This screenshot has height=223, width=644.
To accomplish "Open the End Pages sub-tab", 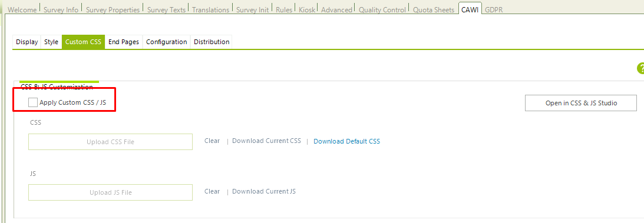I will point(124,42).
